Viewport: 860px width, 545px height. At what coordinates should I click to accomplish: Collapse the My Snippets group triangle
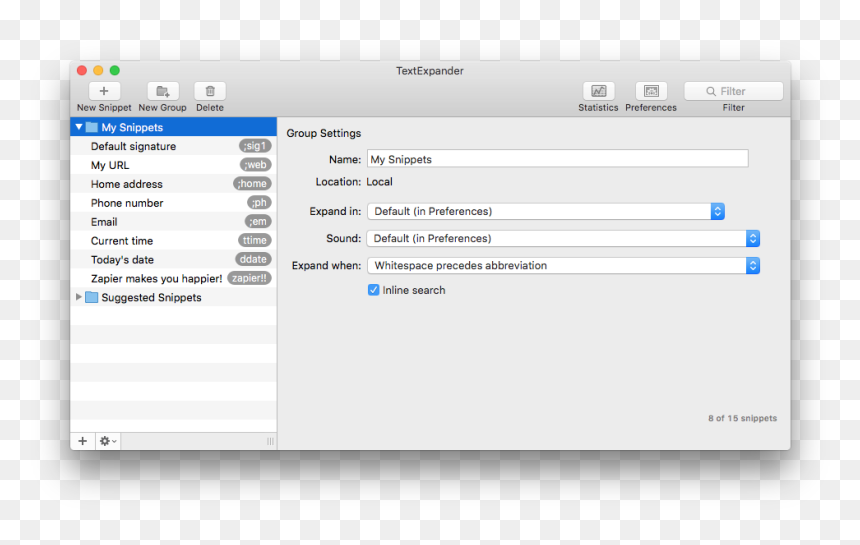[79, 127]
